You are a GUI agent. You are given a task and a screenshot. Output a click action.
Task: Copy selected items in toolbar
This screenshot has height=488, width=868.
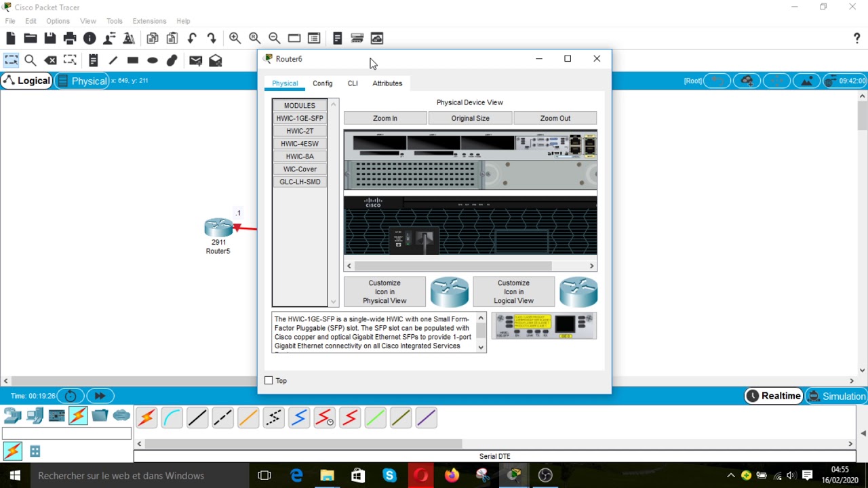(153, 39)
